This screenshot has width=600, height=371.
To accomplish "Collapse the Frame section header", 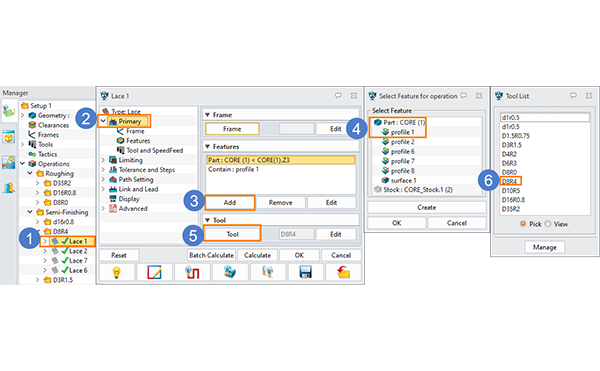I will coord(207,115).
